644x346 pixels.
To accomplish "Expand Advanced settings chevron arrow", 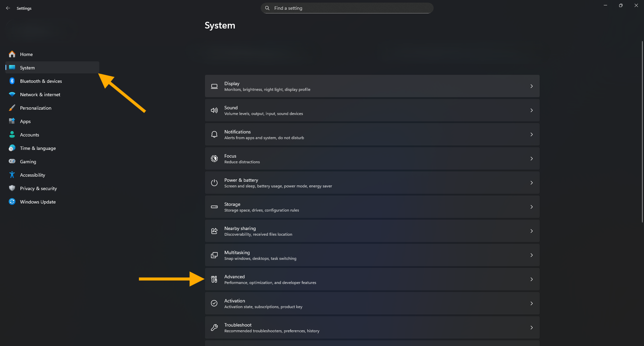I will [531, 279].
